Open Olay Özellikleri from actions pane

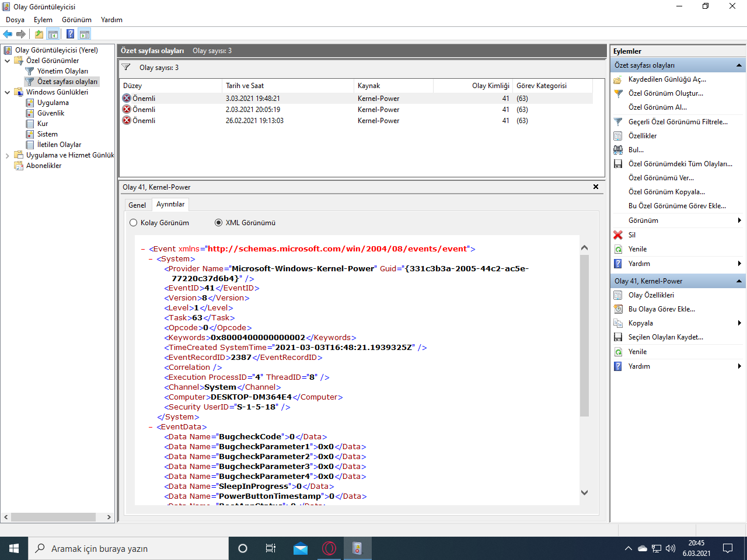point(651,295)
